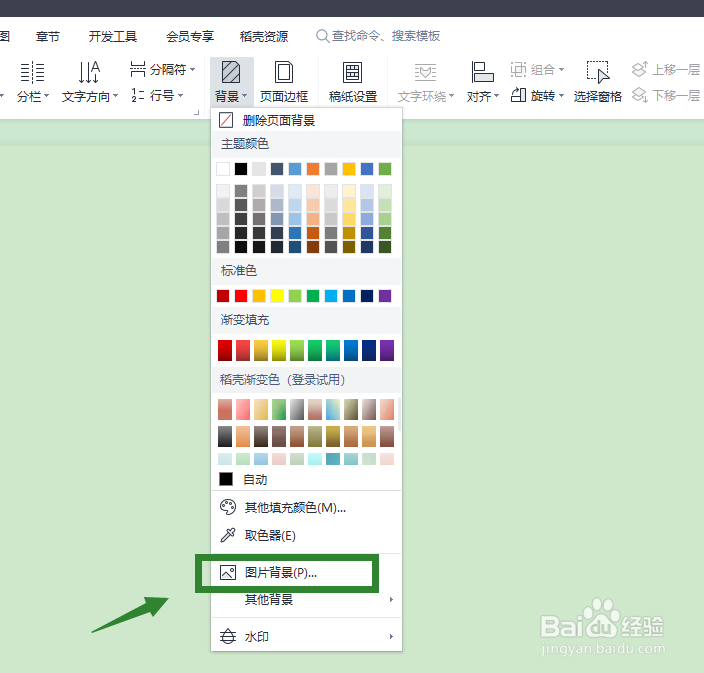Select 图片背景(P)... menu entry
This screenshot has height=673, width=704.
tap(306, 572)
